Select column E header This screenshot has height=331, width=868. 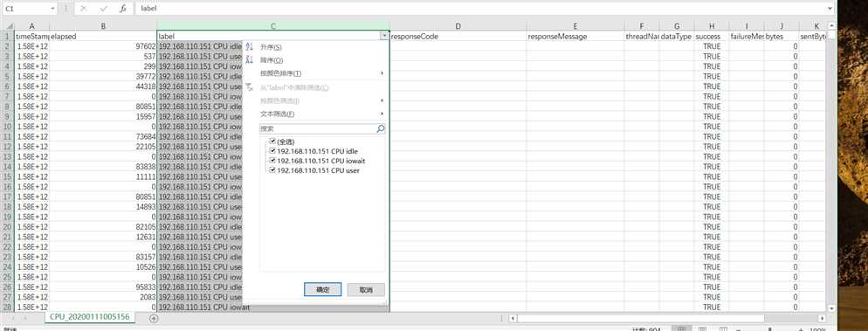[x=575, y=26]
